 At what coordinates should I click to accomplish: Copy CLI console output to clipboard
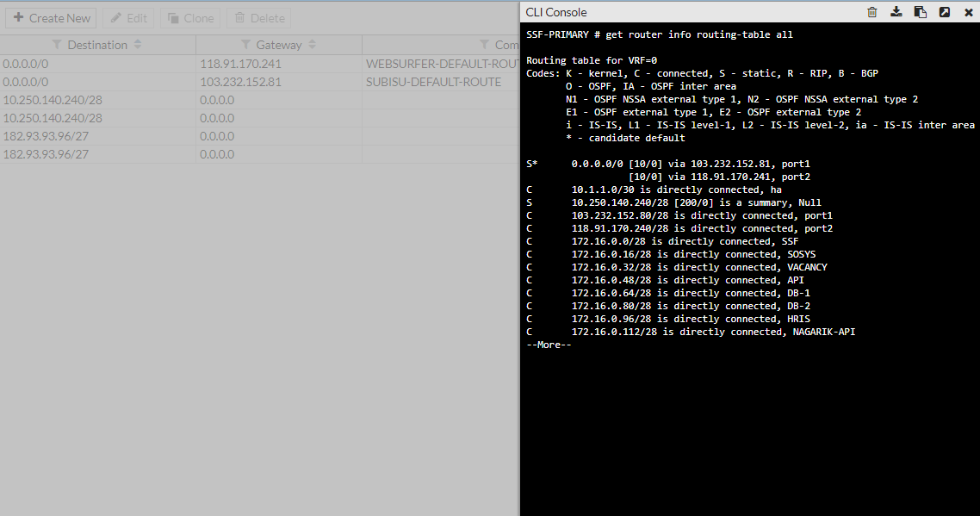[920, 12]
